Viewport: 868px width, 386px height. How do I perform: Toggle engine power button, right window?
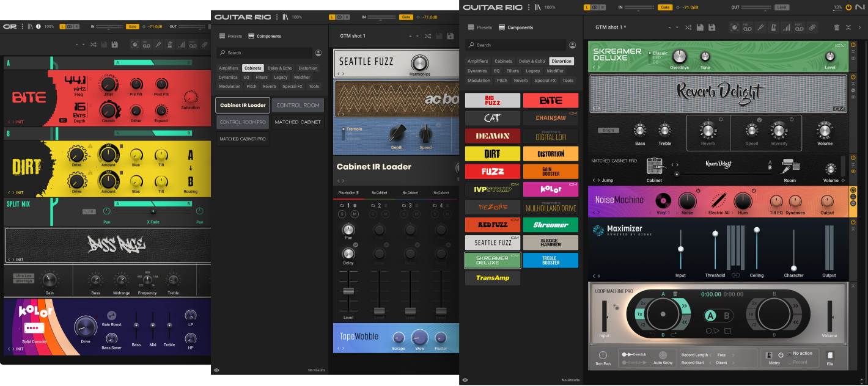pyautogui.click(x=848, y=7)
